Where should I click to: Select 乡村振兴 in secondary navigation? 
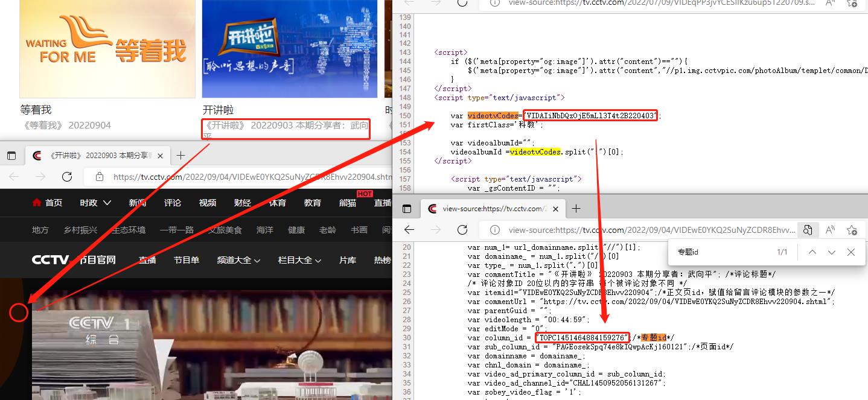[80, 230]
